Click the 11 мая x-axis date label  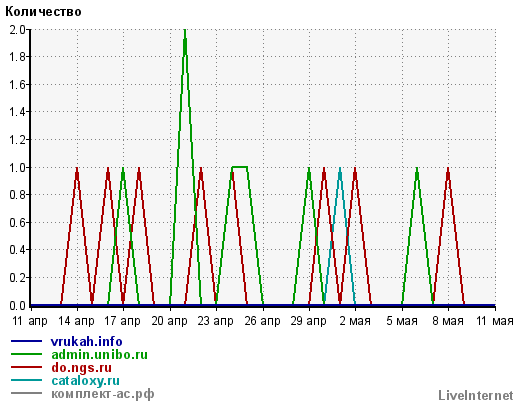point(495,321)
